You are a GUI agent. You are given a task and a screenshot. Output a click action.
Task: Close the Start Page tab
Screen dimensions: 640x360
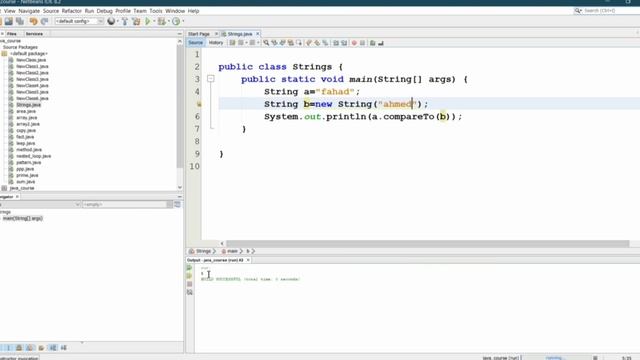point(216,34)
